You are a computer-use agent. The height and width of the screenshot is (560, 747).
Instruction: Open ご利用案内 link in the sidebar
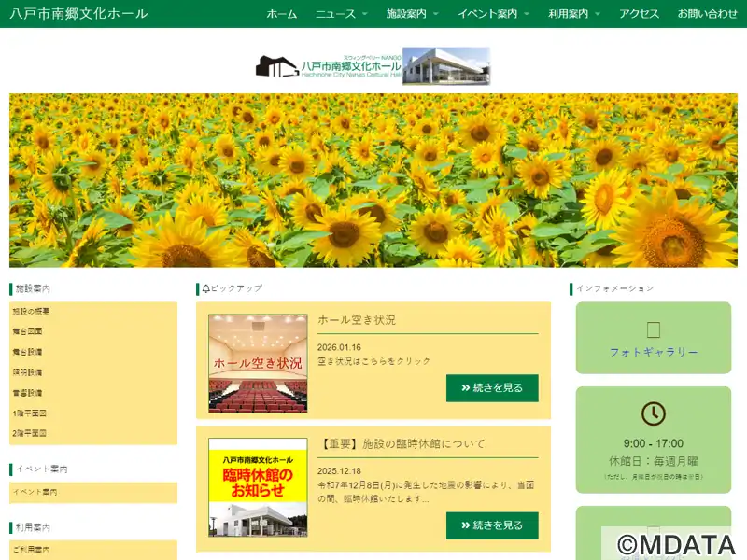(x=31, y=550)
